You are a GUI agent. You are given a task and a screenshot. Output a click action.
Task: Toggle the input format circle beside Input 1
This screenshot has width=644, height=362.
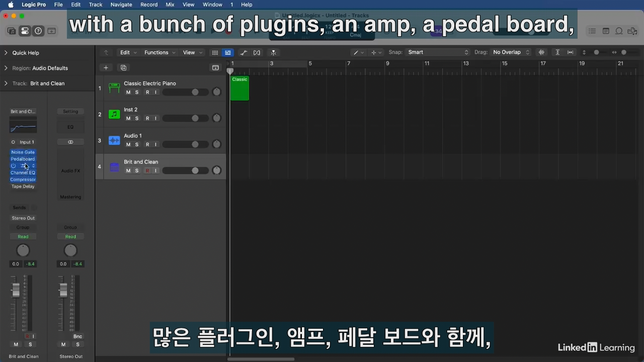pos(13,142)
